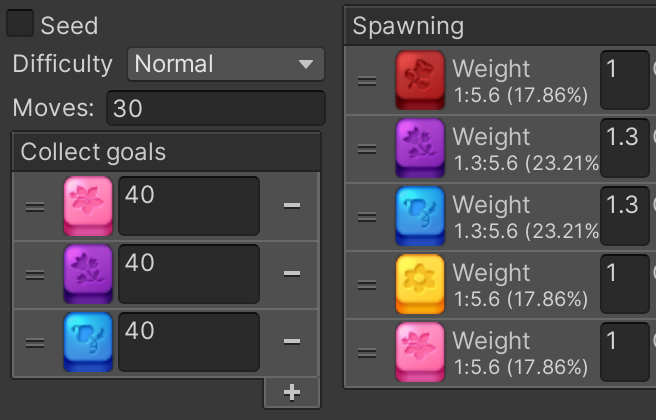Remove the purple flower collect goal
Image resolution: width=656 pixels, height=420 pixels.
[292, 274]
